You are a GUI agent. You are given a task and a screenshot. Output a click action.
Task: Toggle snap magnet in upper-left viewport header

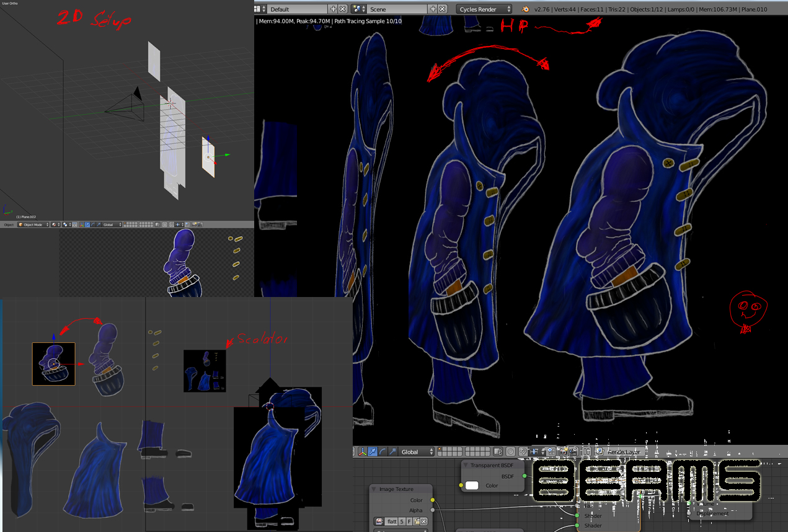[171, 224]
